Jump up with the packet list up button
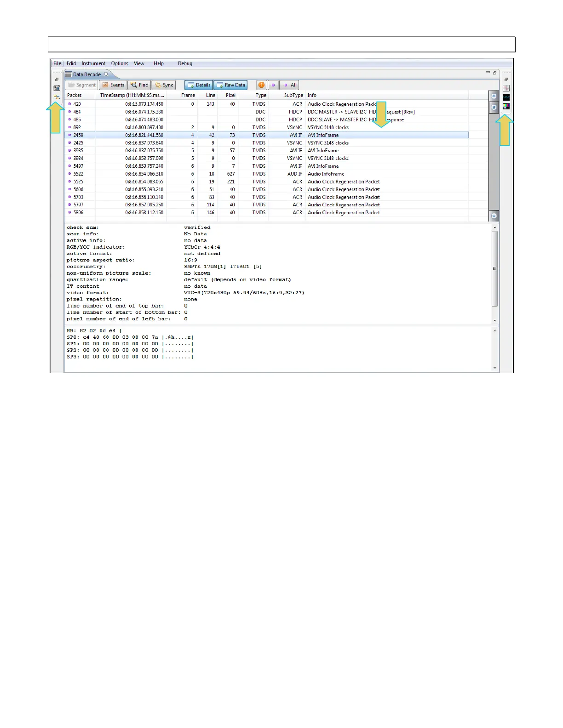 click(494, 96)
